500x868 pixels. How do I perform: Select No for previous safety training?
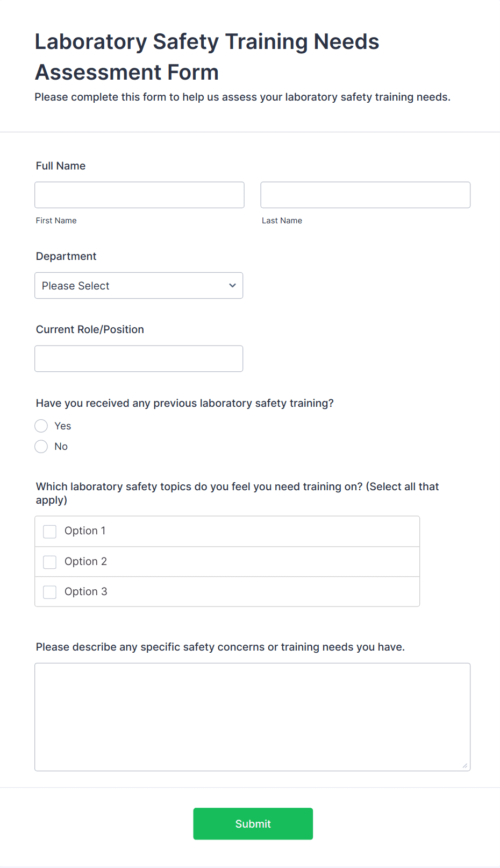pyautogui.click(x=41, y=447)
